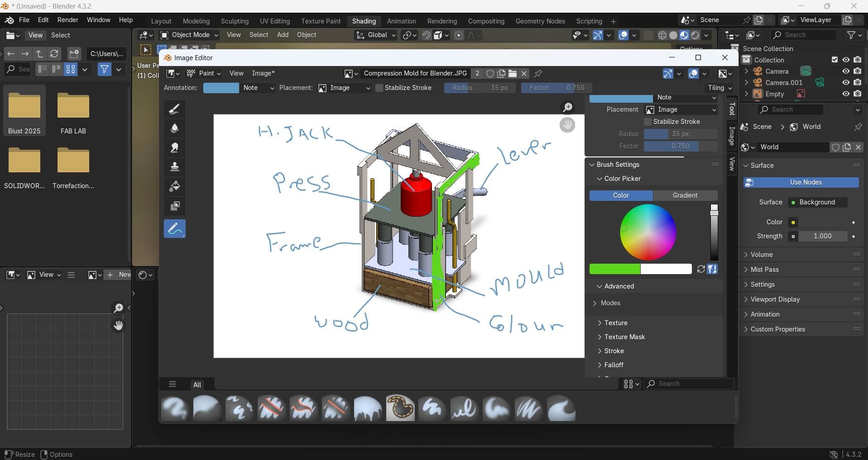
Task: Select solid viewport shading sphere
Action: 673,35
